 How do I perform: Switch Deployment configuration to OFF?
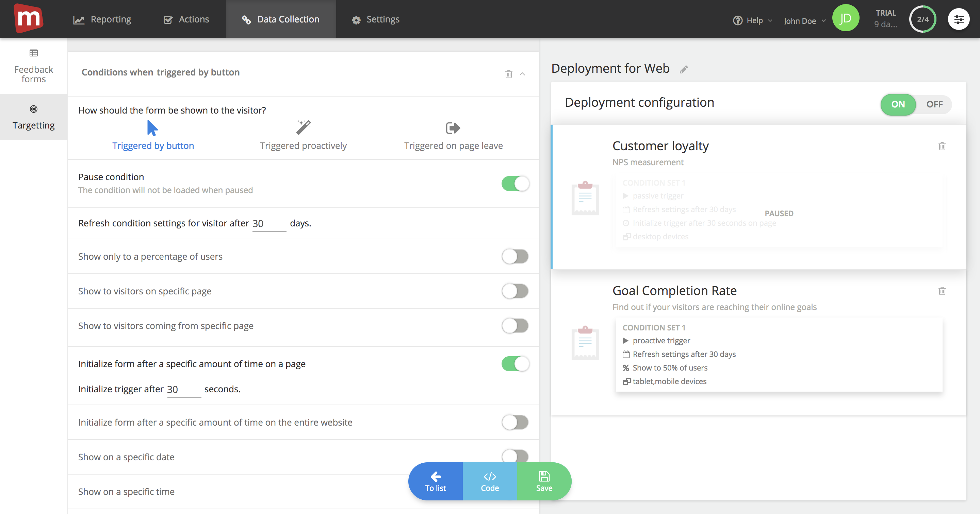click(934, 104)
